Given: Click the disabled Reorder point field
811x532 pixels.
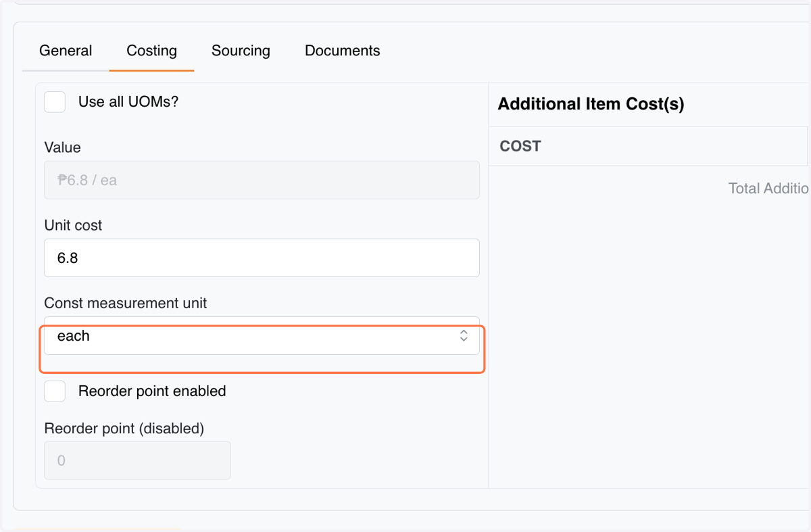Looking at the screenshot, I should (137, 460).
